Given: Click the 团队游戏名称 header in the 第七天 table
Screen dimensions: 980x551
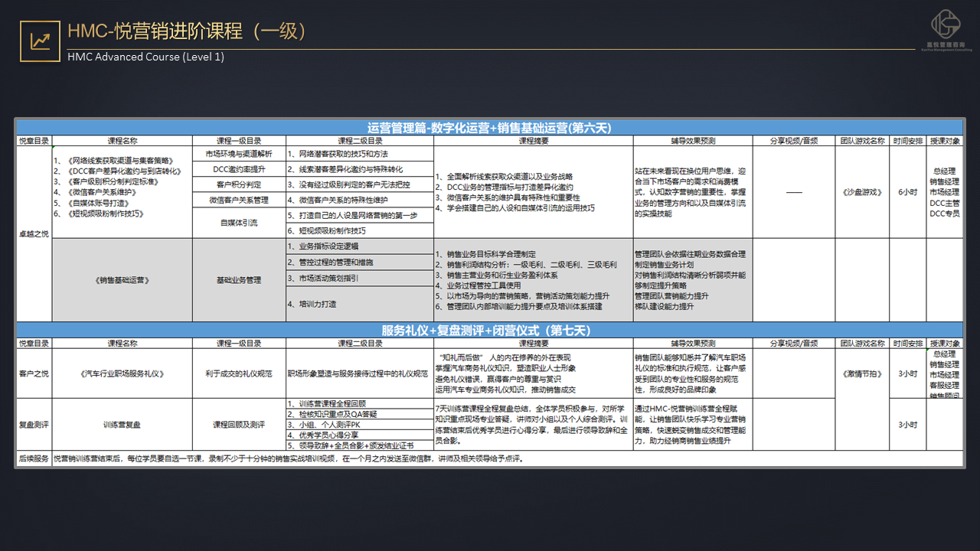Looking at the screenshot, I should click(x=861, y=344).
